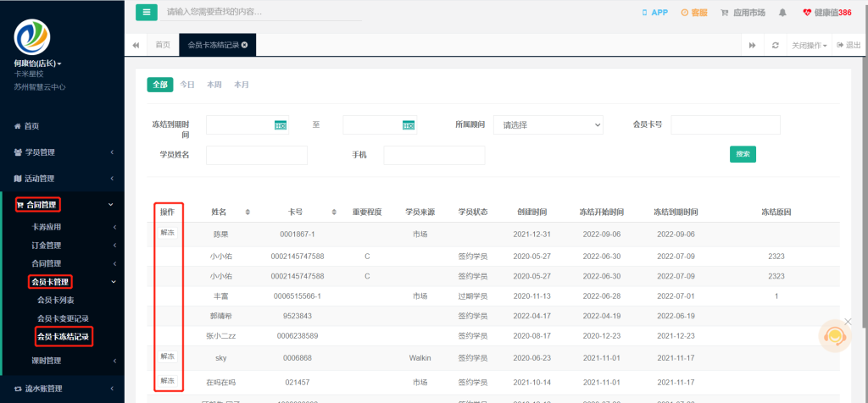Click the 学员姓名 input field
Screen dimensions: 868x403
coord(257,155)
